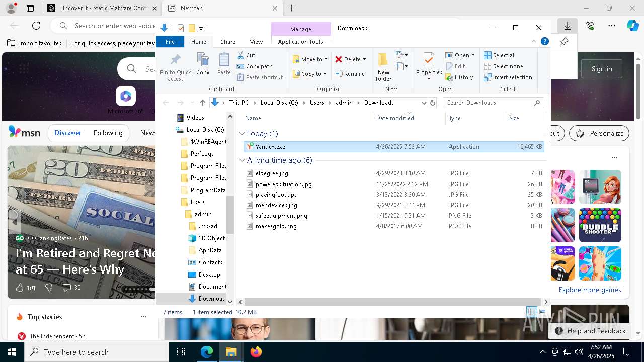Open Move to dropdown
The image size is (644, 362).
click(310, 59)
